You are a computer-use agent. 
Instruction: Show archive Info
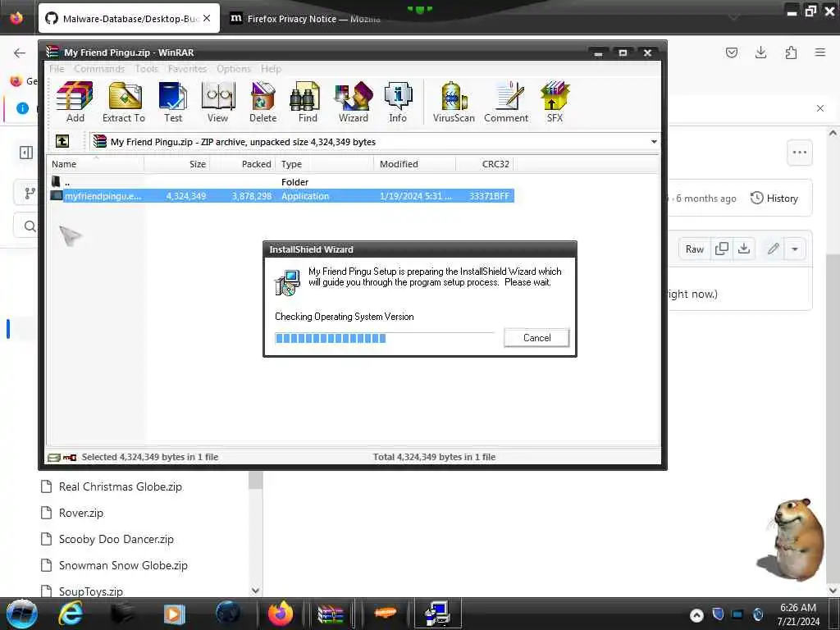pos(398,102)
